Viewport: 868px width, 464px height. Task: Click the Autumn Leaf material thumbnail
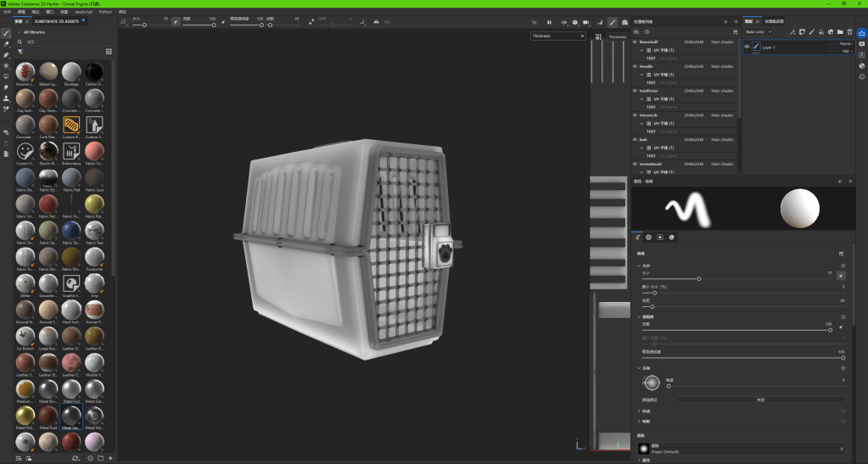pos(25,73)
